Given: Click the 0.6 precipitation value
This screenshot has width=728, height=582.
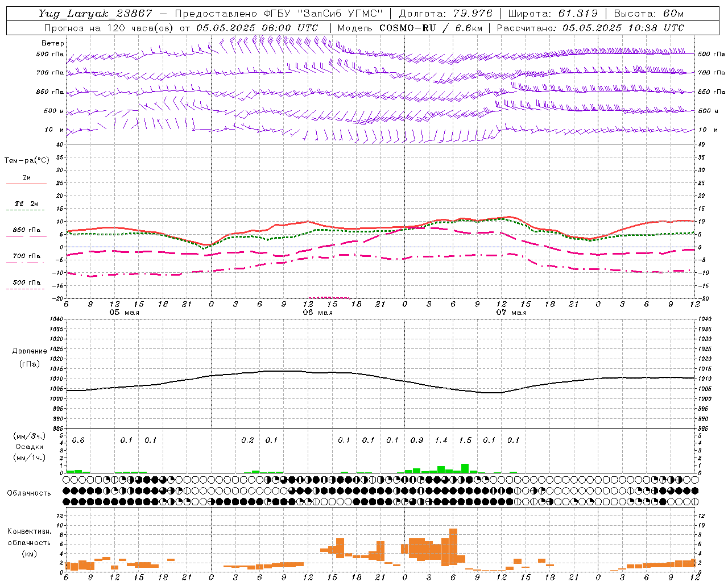Looking at the screenshot, I should [78, 440].
